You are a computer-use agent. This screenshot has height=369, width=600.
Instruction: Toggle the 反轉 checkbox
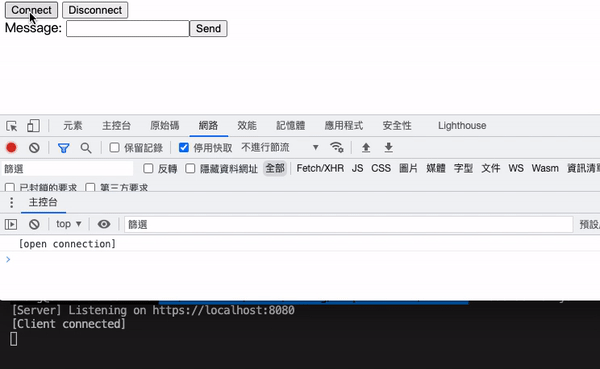click(x=148, y=168)
